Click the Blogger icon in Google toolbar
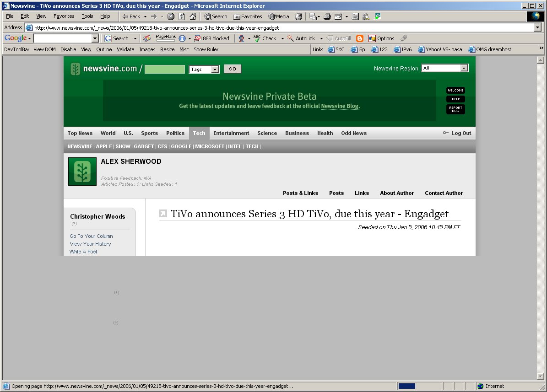 pos(360,38)
